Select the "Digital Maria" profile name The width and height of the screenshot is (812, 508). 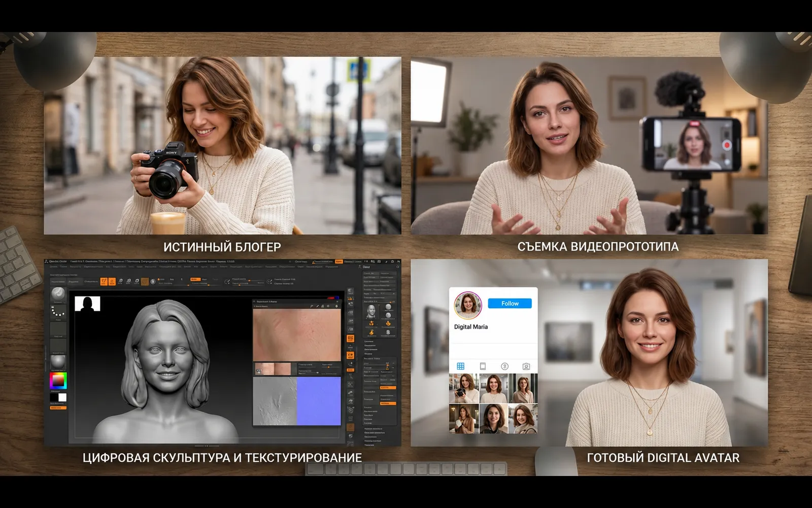[471, 327]
